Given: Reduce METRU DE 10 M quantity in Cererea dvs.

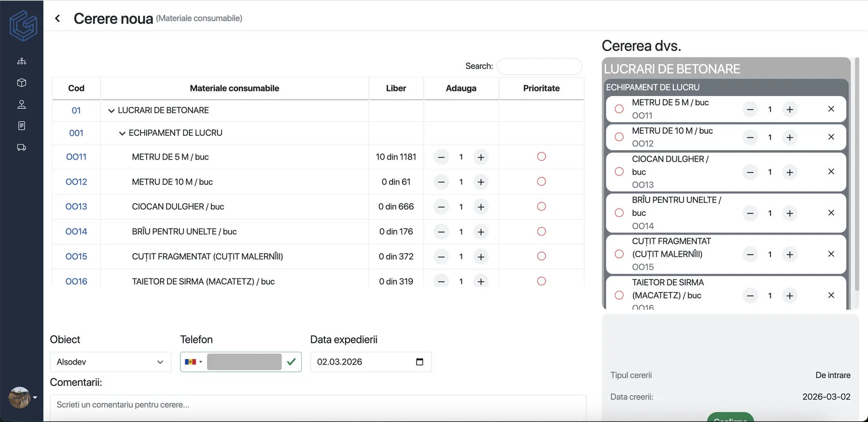Looking at the screenshot, I should coord(750,137).
